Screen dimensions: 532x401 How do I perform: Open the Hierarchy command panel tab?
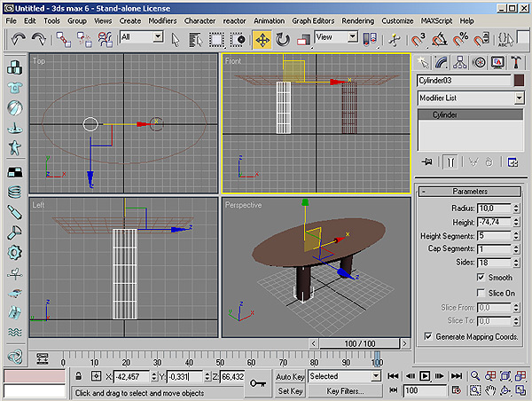[x=462, y=61]
